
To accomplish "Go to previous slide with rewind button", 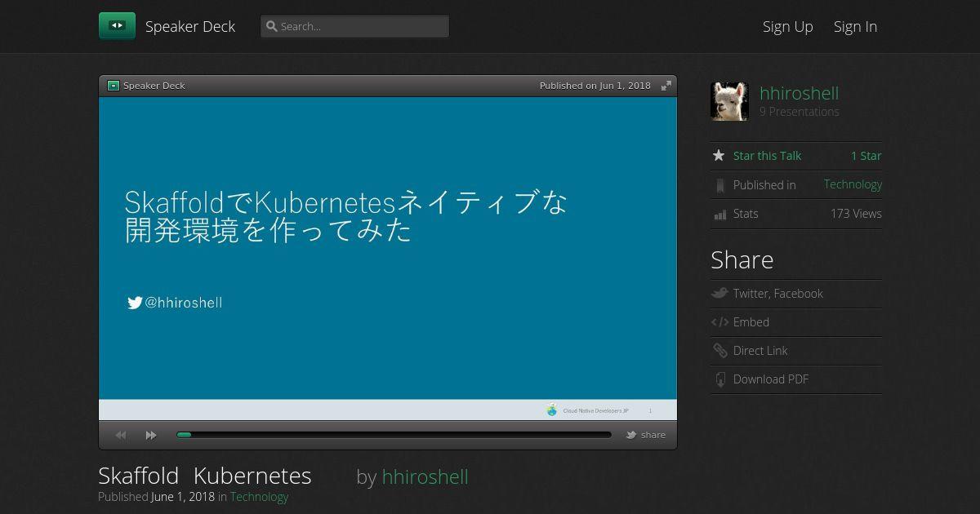I will pos(121,435).
